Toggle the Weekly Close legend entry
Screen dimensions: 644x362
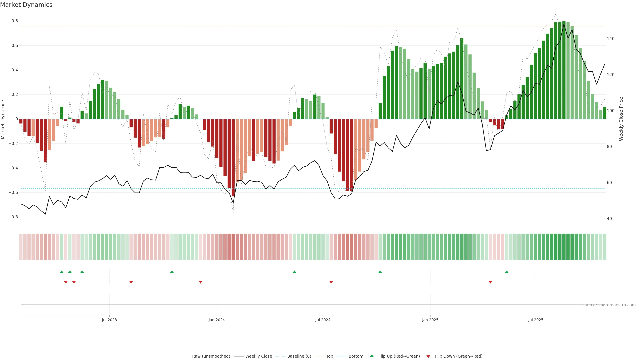click(x=258, y=356)
